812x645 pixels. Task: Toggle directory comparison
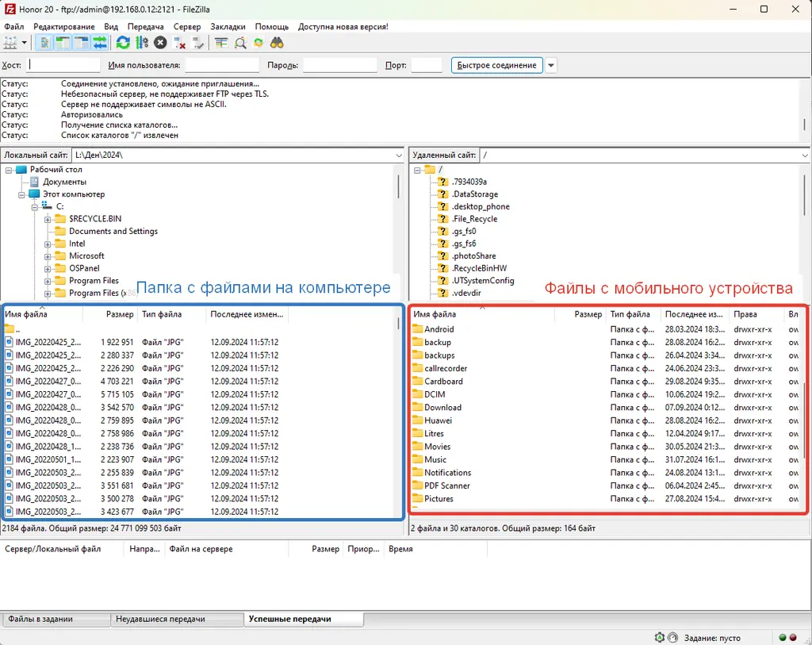click(x=239, y=43)
